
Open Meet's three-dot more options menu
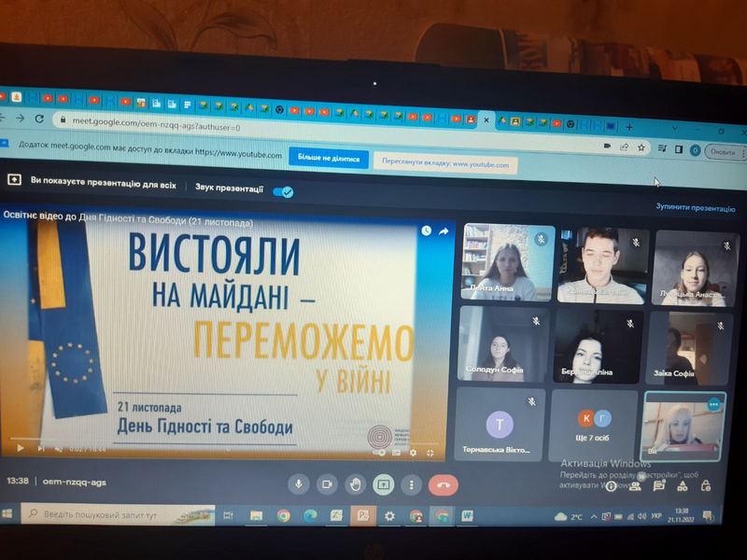pyautogui.click(x=412, y=485)
